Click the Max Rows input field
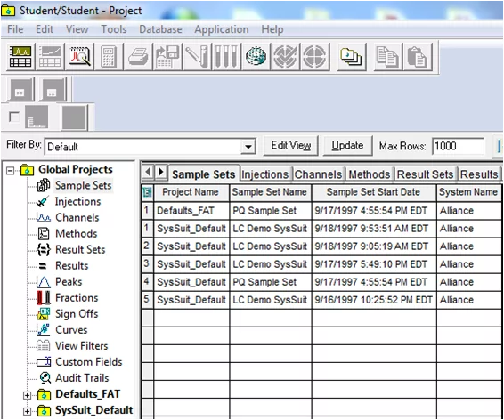 [458, 147]
